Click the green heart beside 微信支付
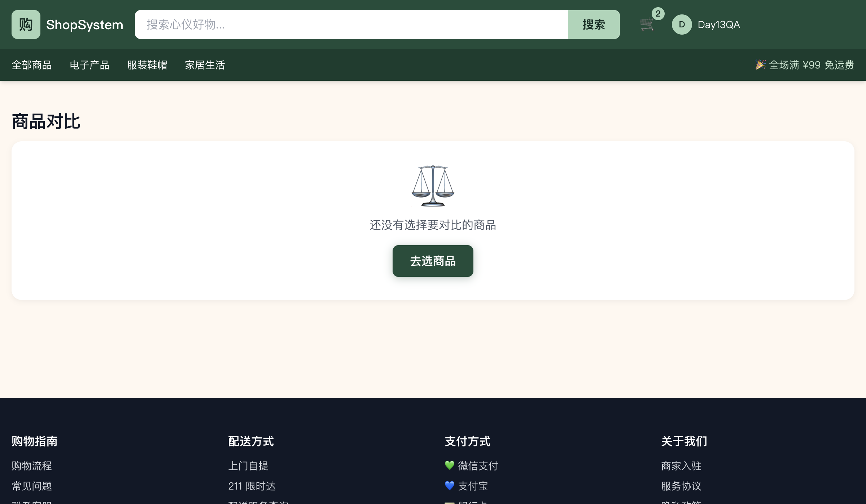 [x=450, y=465]
